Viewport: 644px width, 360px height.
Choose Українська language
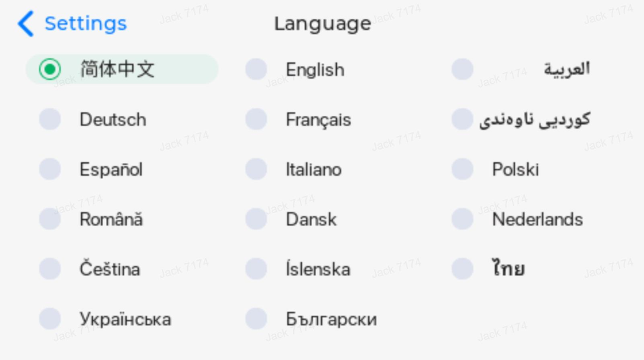(x=50, y=319)
